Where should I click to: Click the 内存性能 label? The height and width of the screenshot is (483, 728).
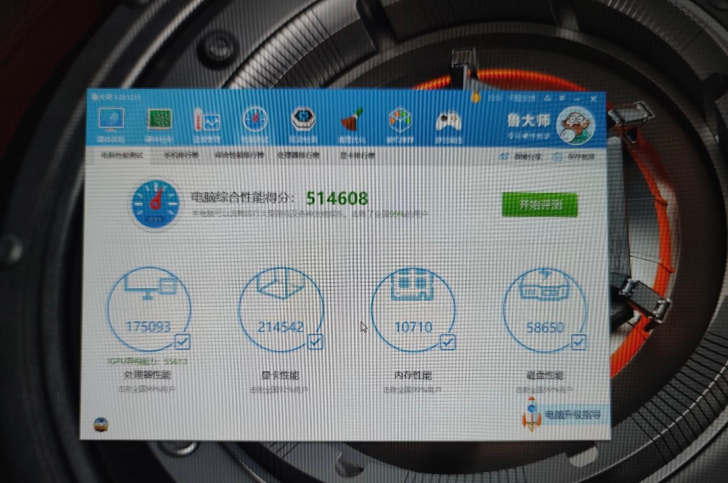click(x=413, y=375)
